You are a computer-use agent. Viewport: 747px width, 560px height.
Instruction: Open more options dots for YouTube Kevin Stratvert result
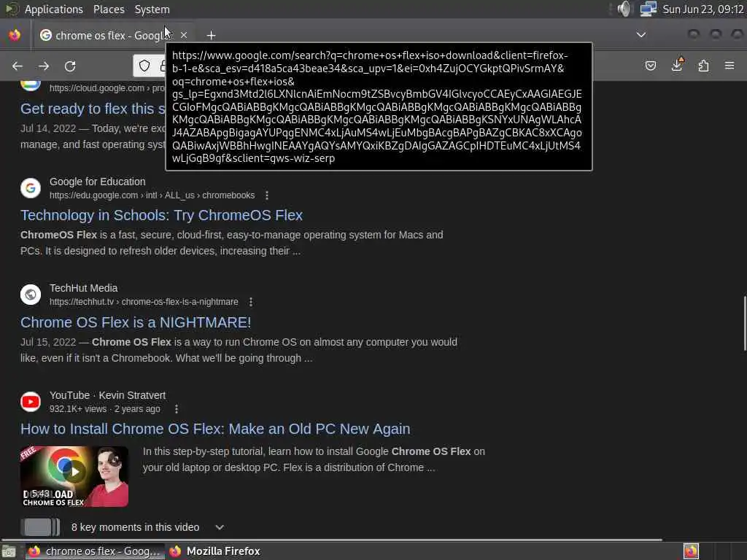click(177, 409)
